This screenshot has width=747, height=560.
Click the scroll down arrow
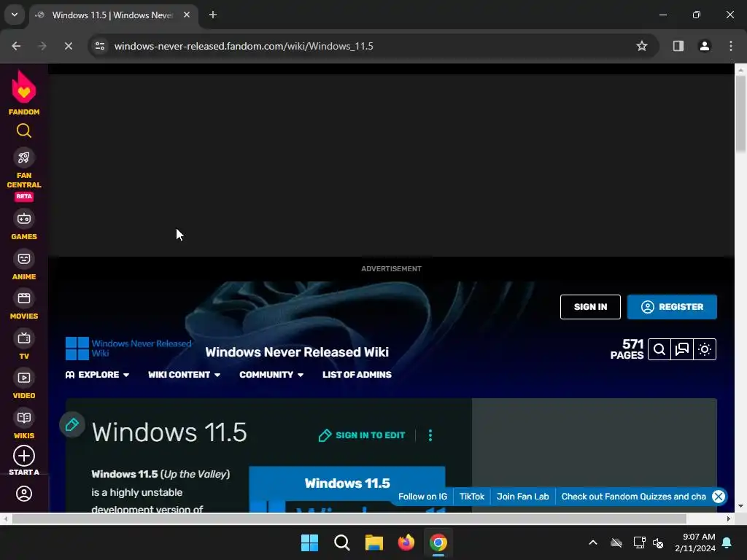[740, 506]
